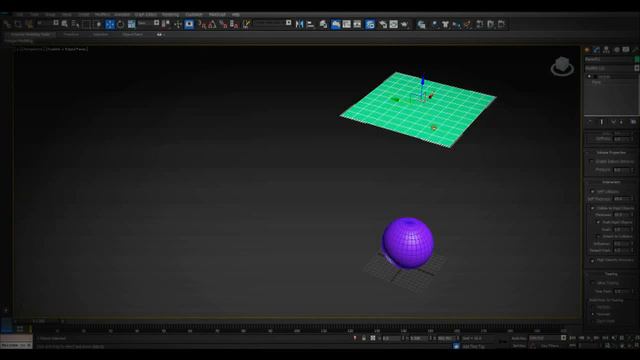Select the Freeform ribbon tab

(x=71, y=35)
